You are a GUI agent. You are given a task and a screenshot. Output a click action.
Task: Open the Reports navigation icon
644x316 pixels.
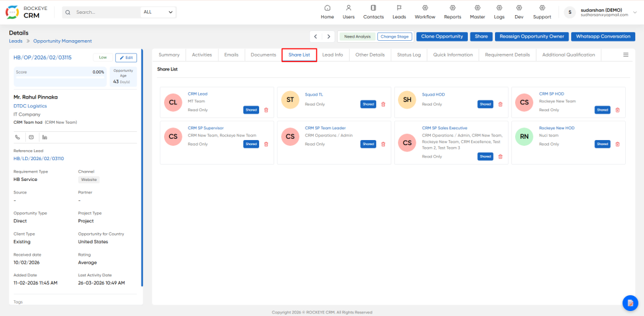click(453, 8)
